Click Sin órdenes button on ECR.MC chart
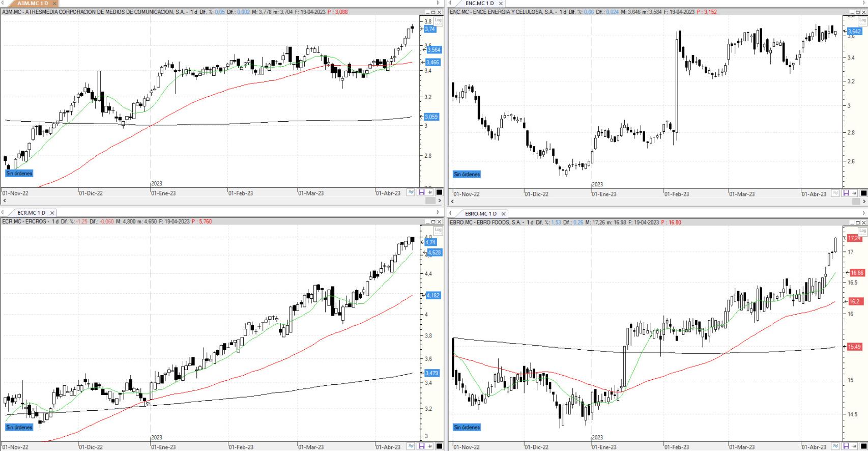 pyautogui.click(x=19, y=427)
